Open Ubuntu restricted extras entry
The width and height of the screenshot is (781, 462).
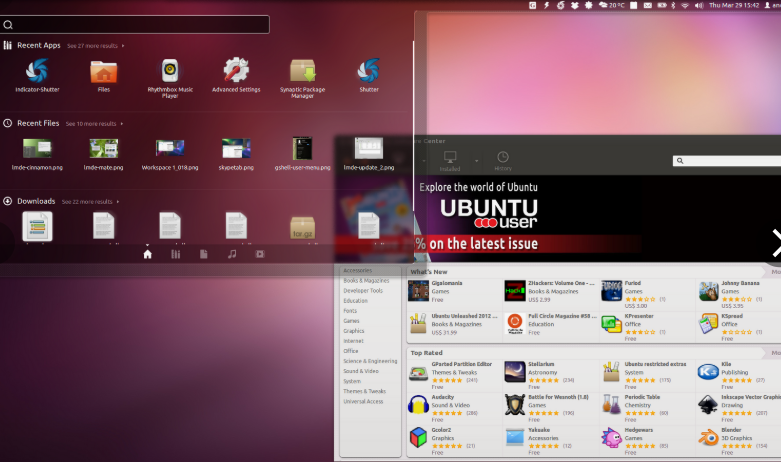(647, 375)
